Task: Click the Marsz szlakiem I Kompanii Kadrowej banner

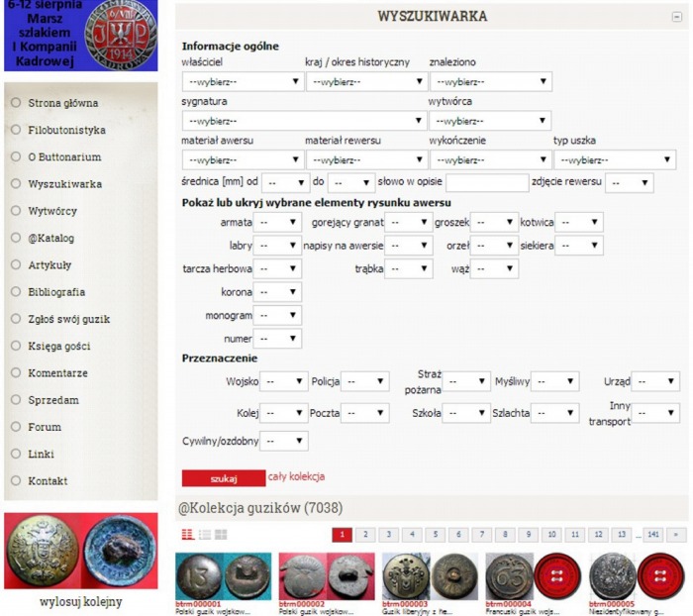Action: (x=81, y=36)
